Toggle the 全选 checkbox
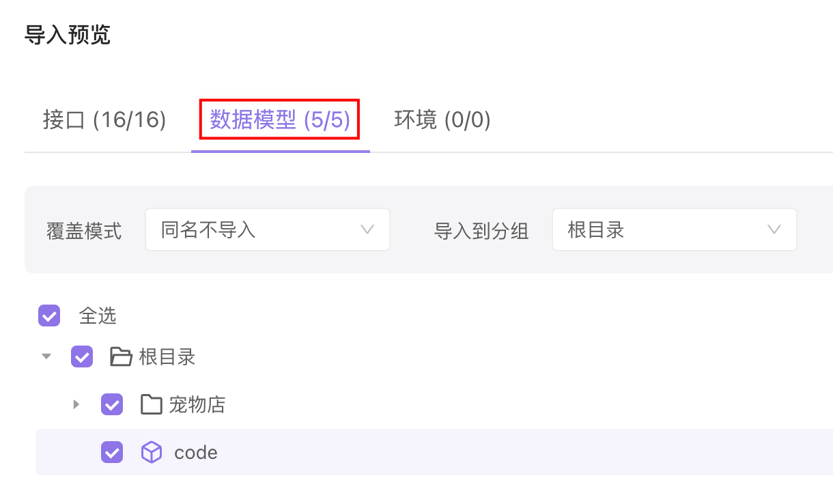833x504 pixels. click(x=49, y=316)
